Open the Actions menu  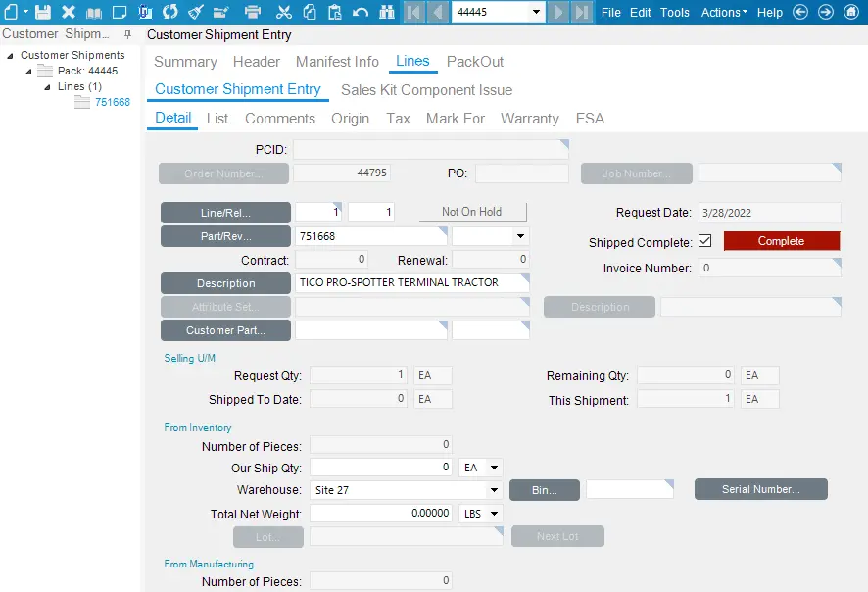click(724, 12)
